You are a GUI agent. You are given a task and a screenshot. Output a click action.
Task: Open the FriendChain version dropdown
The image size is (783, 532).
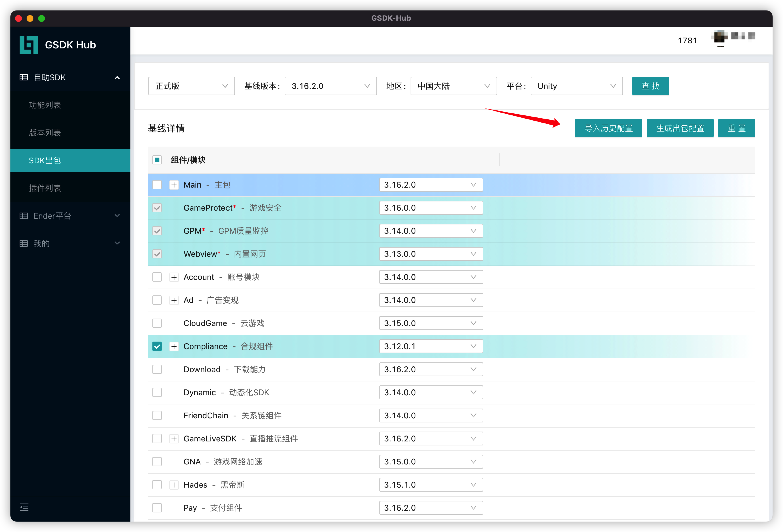click(431, 415)
